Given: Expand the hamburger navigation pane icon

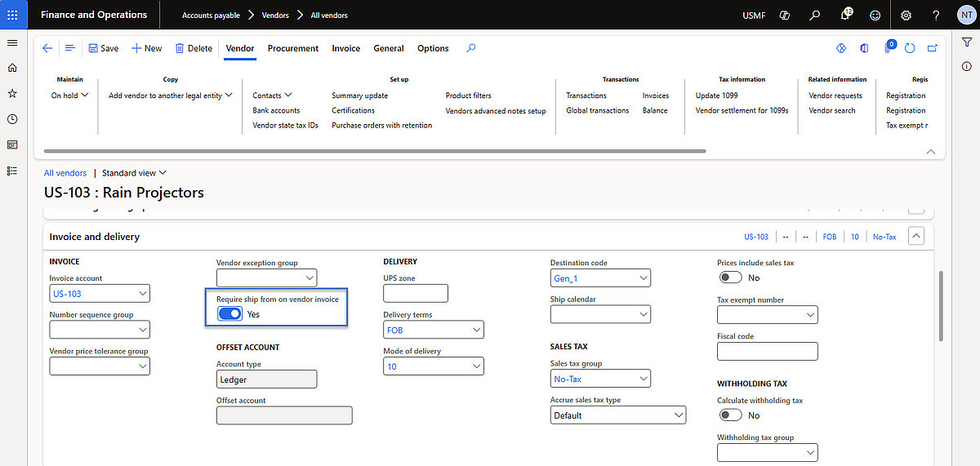Looking at the screenshot, I should [12, 42].
